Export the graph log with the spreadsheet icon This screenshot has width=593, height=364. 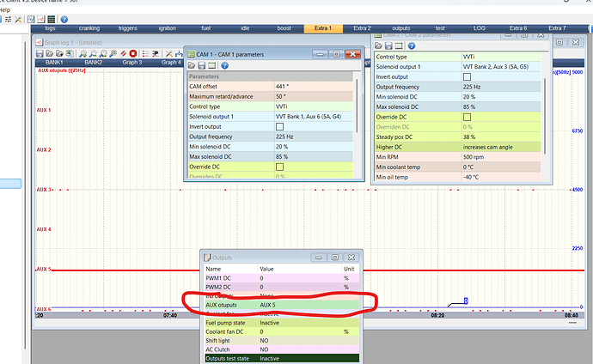click(70, 53)
